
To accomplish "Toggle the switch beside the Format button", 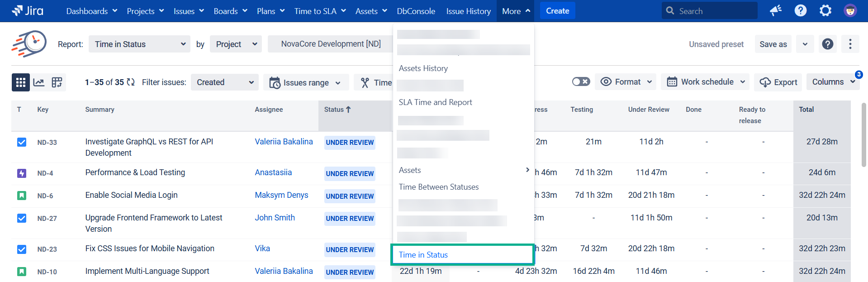I will [581, 82].
